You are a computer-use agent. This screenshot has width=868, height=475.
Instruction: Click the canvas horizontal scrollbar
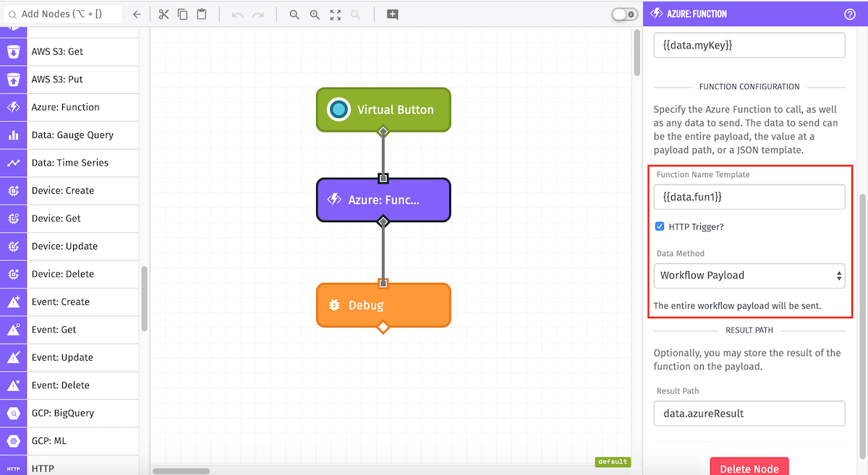[x=181, y=471]
